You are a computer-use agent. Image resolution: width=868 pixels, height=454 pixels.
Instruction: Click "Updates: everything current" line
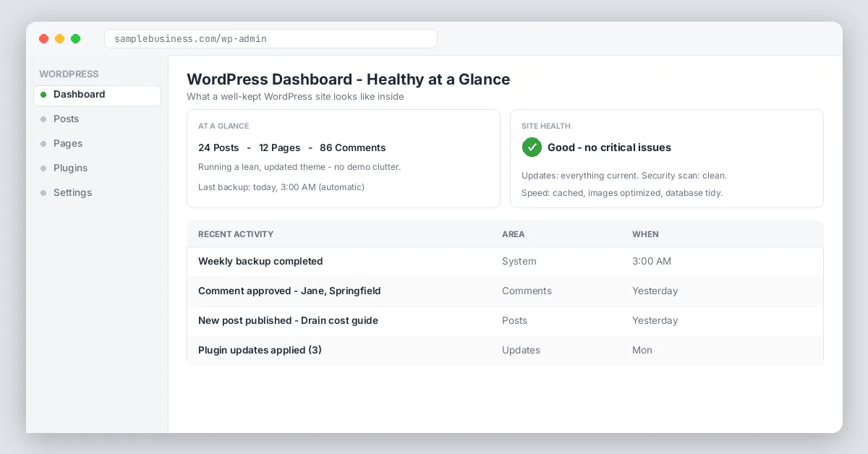pyautogui.click(x=624, y=176)
